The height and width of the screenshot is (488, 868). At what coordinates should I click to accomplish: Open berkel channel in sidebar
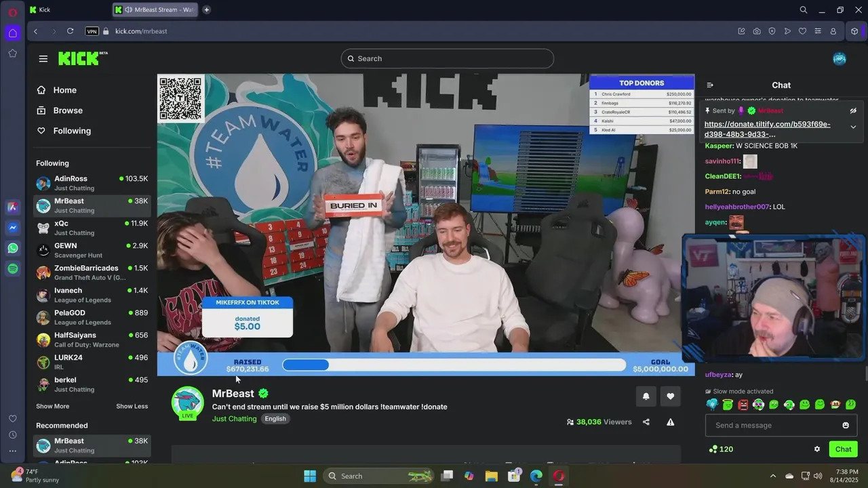pyautogui.click(x=92, y=384)
